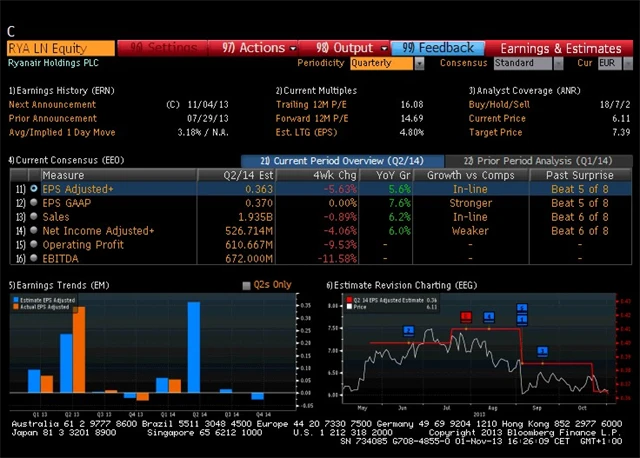Open the Periodicity Quarterly dropdown
Viewport: 640px width, 458px height.
coord(419,63)
